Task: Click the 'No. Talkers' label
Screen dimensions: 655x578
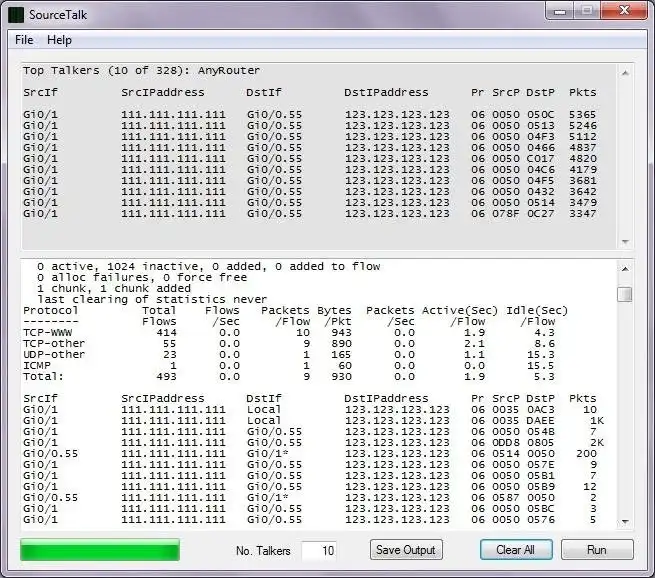Action: coord(263,550)
